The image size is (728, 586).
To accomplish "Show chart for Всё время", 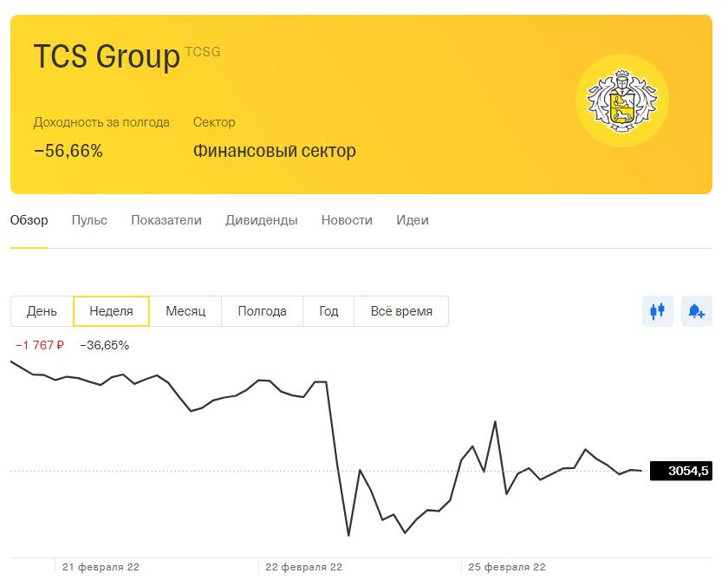I will [x=401, y=311].
